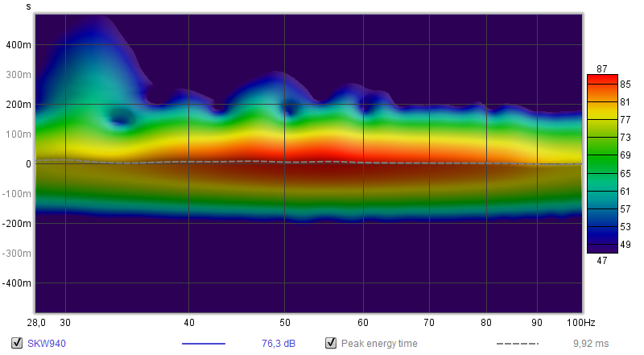
Task: Click the 9,92 ms time readout
Action: pyautogui.click(x=591, y=344)
